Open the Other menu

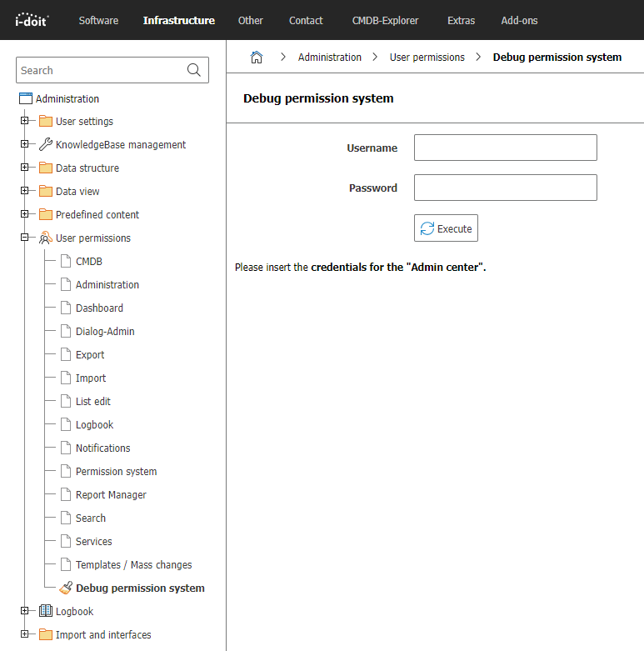click(x=250, y=20)
